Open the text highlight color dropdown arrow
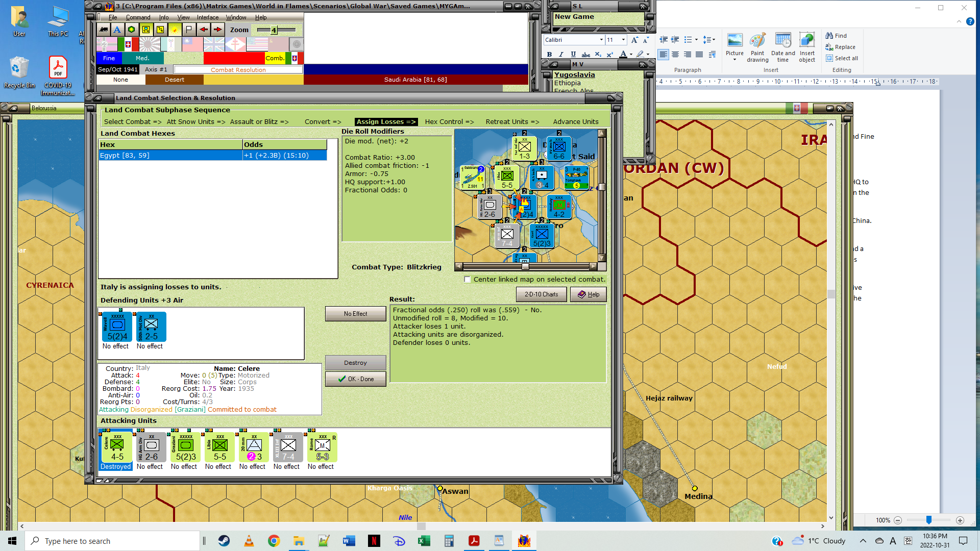 (648, 54)
